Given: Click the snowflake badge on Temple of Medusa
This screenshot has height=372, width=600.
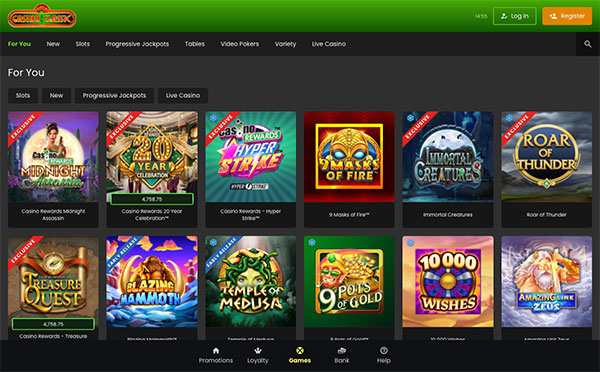Looking at the screenshot, I should 213,242.
